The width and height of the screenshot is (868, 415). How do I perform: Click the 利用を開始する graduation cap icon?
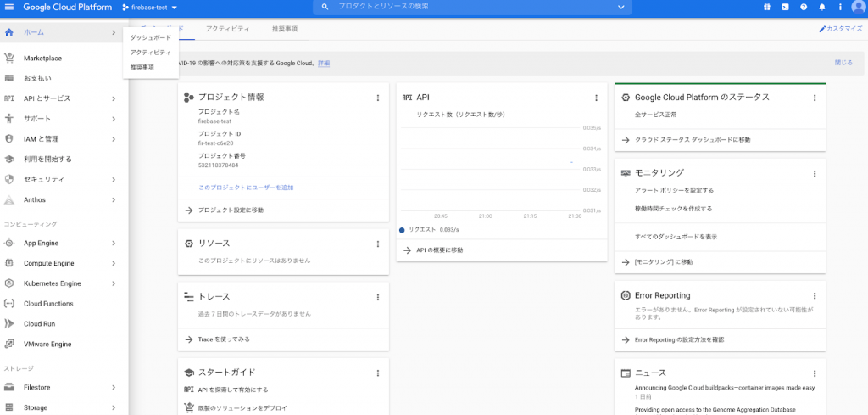8,159
